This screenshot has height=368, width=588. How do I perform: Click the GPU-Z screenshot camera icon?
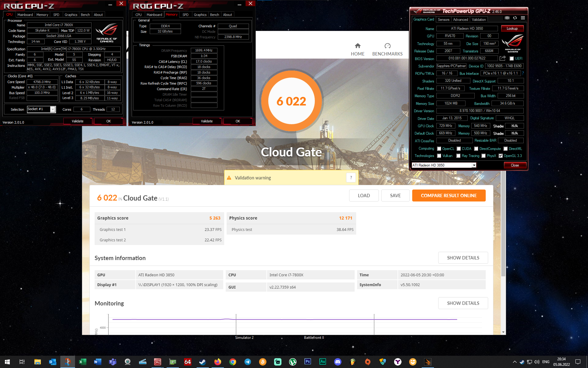(x=507, y=18)
